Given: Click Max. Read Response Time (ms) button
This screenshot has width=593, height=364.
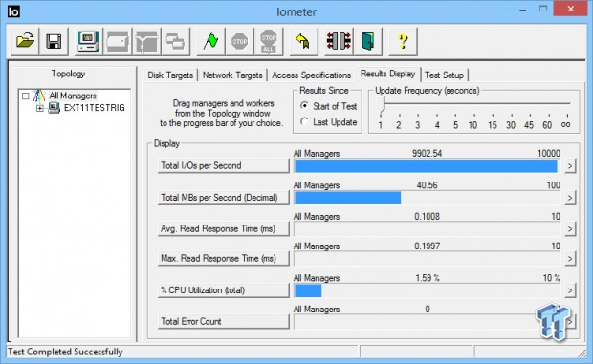Looking at the screenshot, I should click(x=224, y=259).
